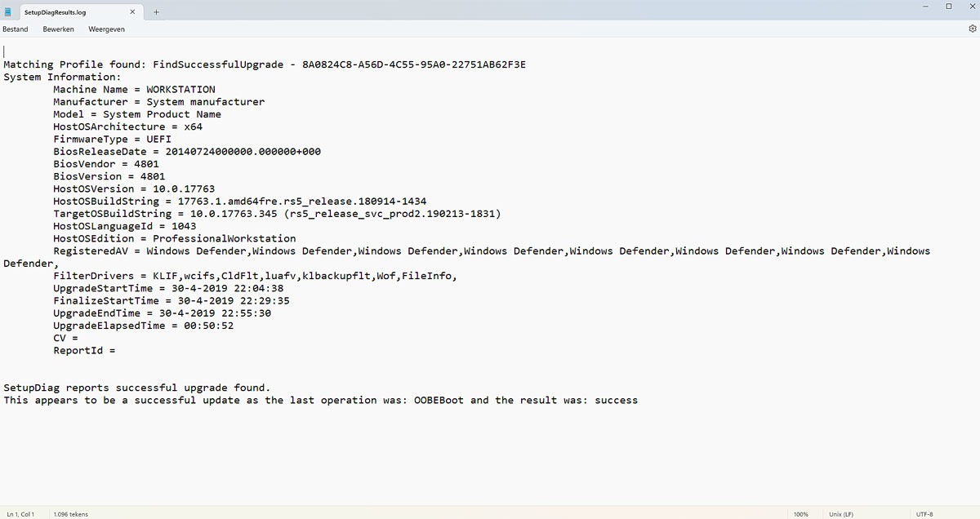This screenshot has width=980, height=519.
Task: Open the Bewerken menu
Action: pos(58,29)
